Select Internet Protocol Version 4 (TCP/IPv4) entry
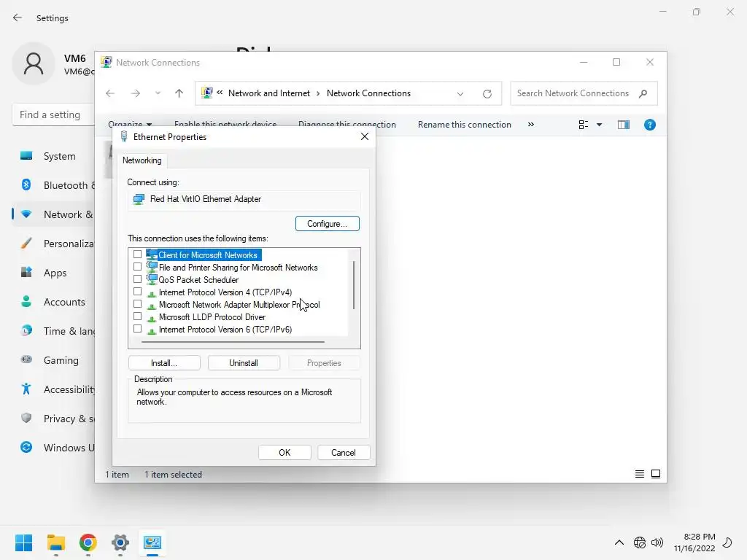Viewport: 747px width, 560px height. pyautogui.click(x=225, y=292)
